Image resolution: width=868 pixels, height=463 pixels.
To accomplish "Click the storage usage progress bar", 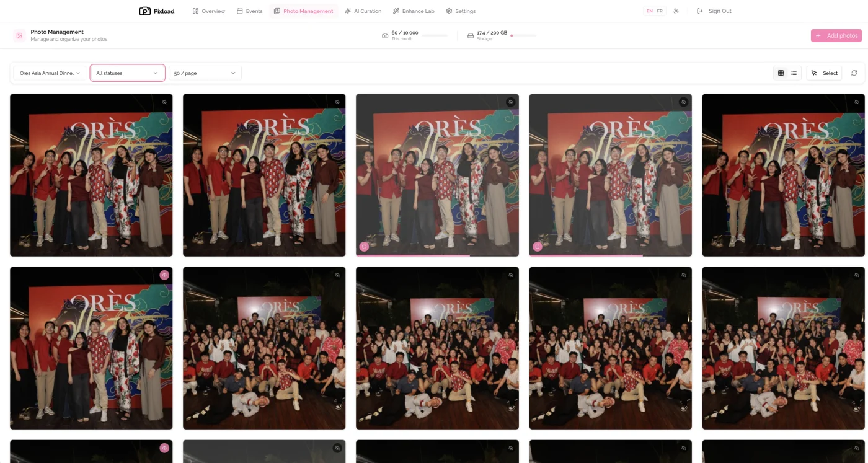I will [x=523, y=35].
